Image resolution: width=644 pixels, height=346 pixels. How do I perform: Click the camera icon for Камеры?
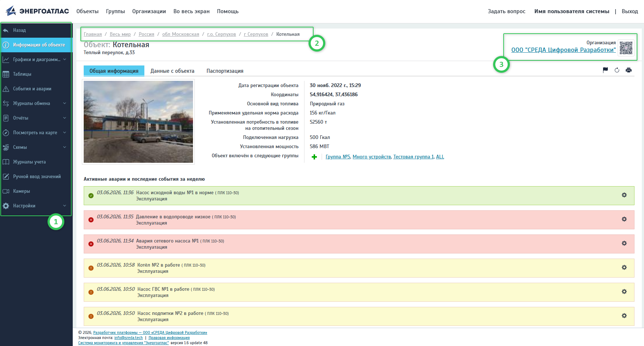tap(6, 191)
